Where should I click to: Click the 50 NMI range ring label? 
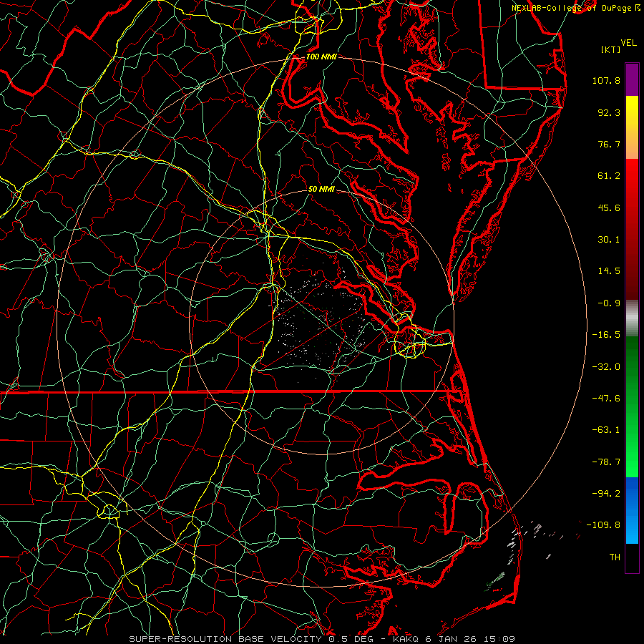321,189
